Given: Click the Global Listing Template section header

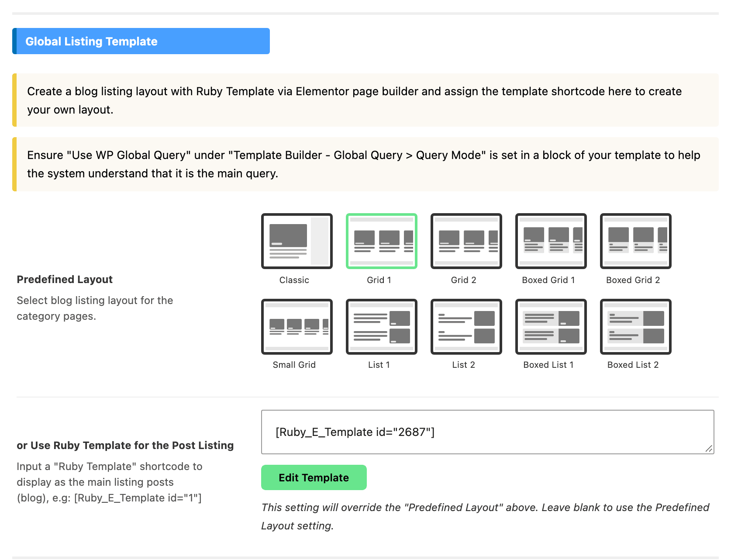Looking at the screenshot, I should (x=141, y=41).
